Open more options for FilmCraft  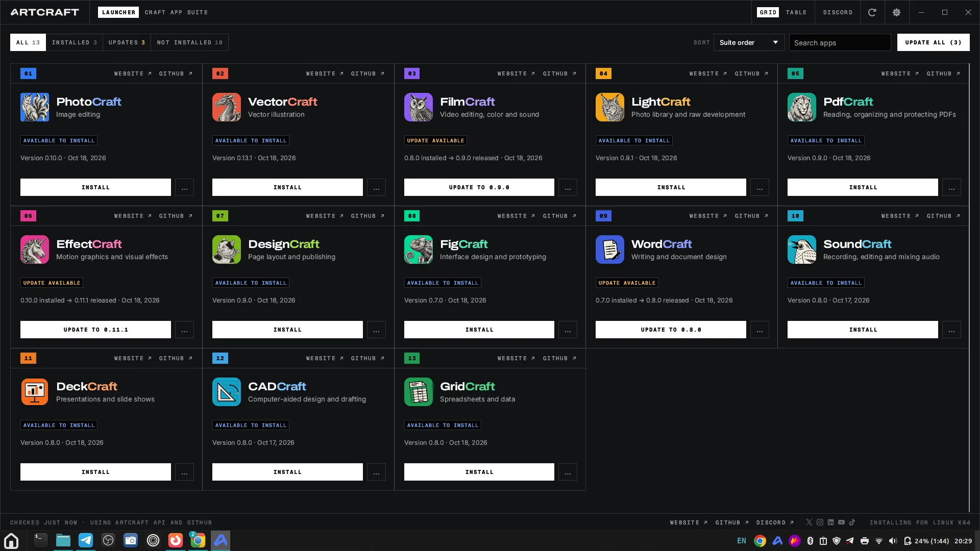pos(568,187)
